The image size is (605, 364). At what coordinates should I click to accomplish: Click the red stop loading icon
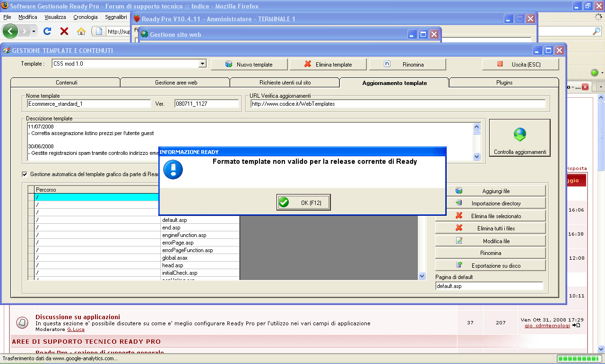click(x=64, y=31)
